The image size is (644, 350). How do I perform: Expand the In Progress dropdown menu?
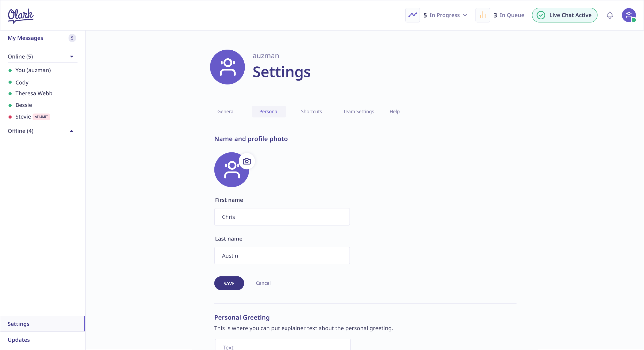click(465, 15)
